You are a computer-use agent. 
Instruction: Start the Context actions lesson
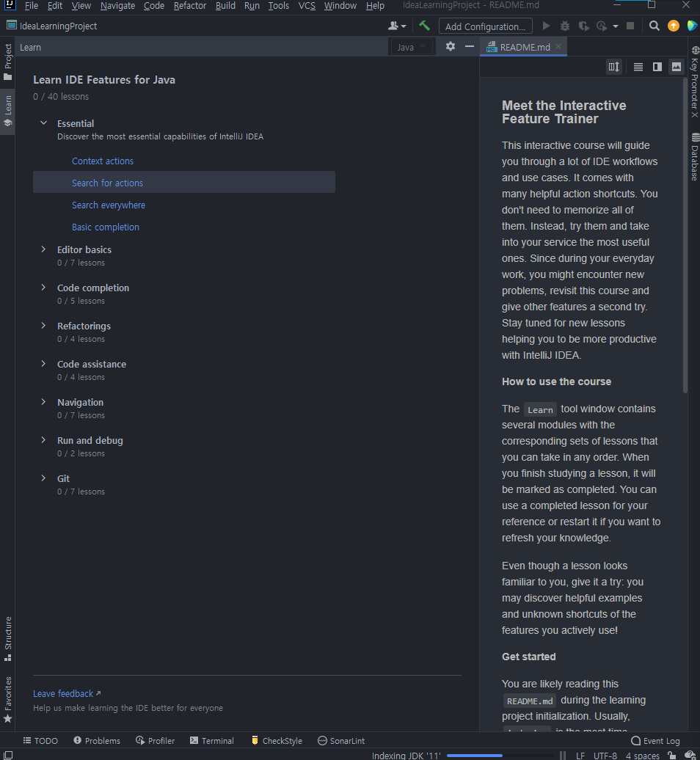click(x=102, y=161)
